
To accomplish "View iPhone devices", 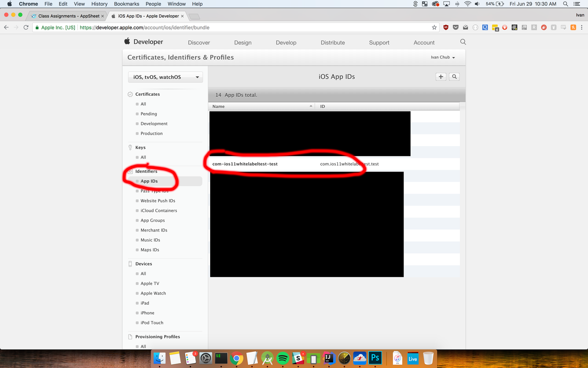I will pos(147,313).
